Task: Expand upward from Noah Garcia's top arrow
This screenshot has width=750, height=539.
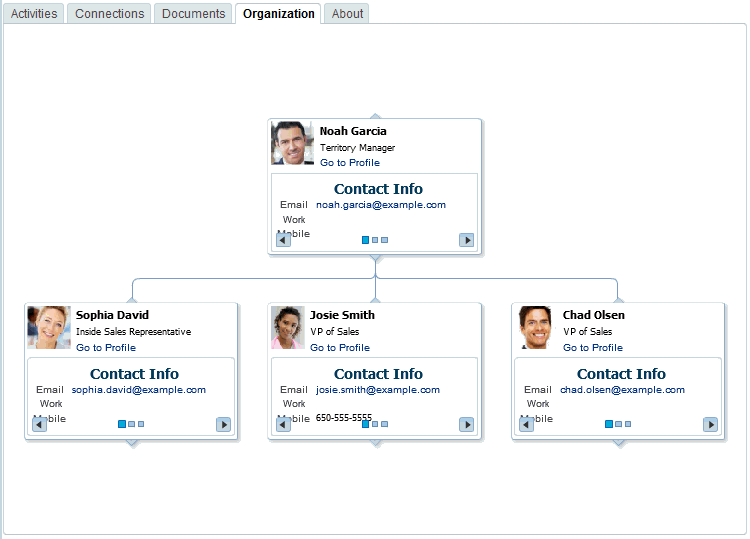Action: click(x=375, y=116)
